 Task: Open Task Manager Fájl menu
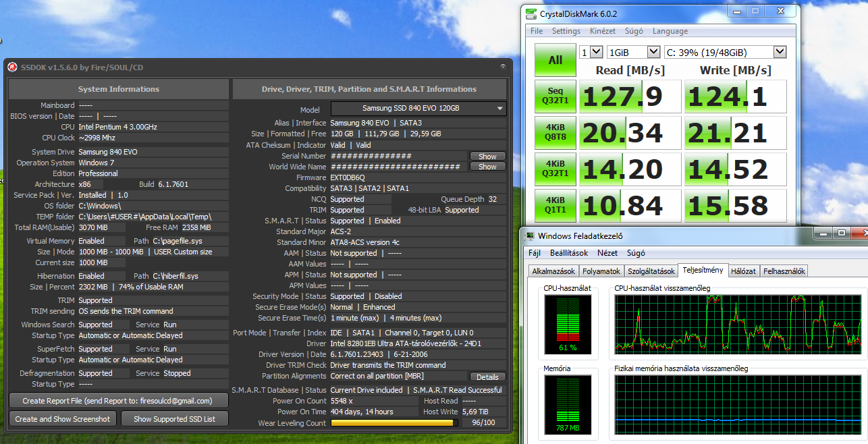click(x=535, y=253)
